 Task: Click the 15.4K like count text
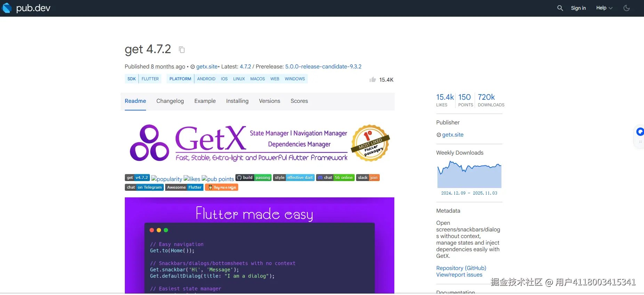[x=386, y=80]
